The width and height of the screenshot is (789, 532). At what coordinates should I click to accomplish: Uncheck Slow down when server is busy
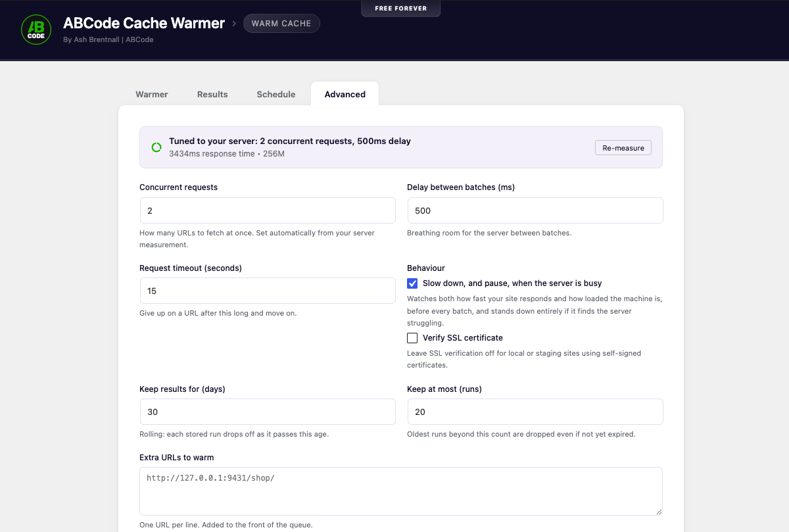pyautogui.click(x=412, y=283)
